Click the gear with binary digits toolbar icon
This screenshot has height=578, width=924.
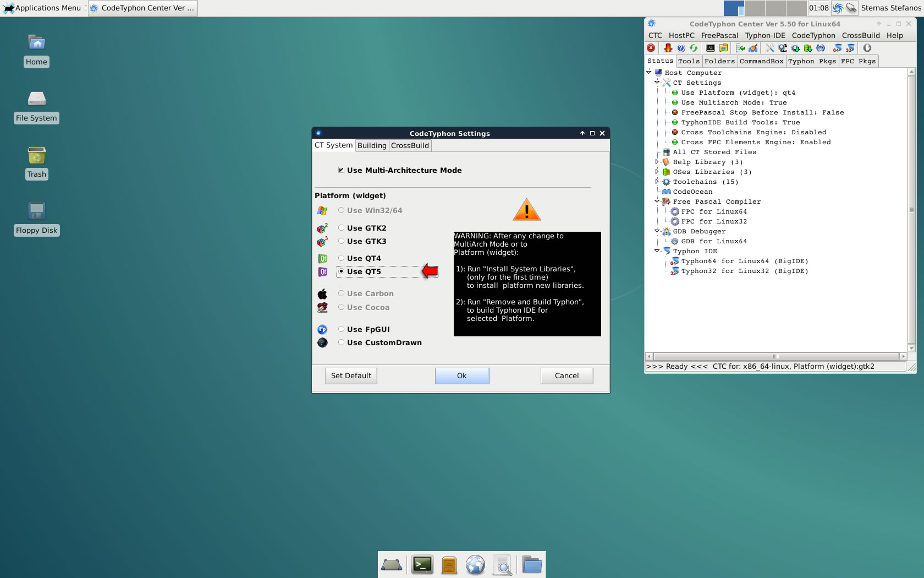pos(783,48)
